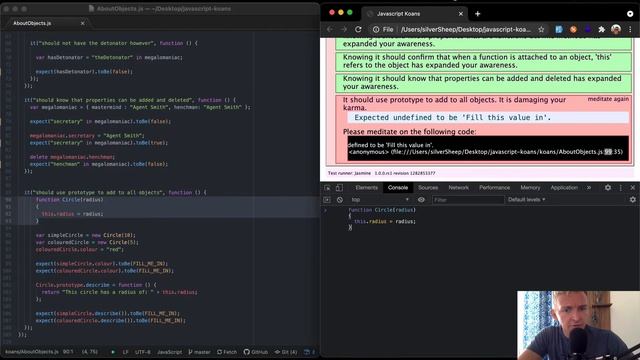Switch to the DevTools Console tab
This screenshot has height=360, width=640.
[398, 188]
